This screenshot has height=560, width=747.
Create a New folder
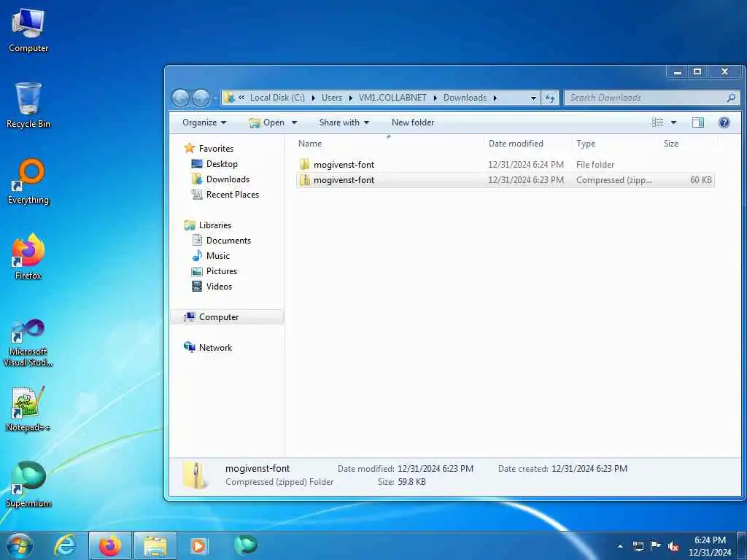[413, 122]
